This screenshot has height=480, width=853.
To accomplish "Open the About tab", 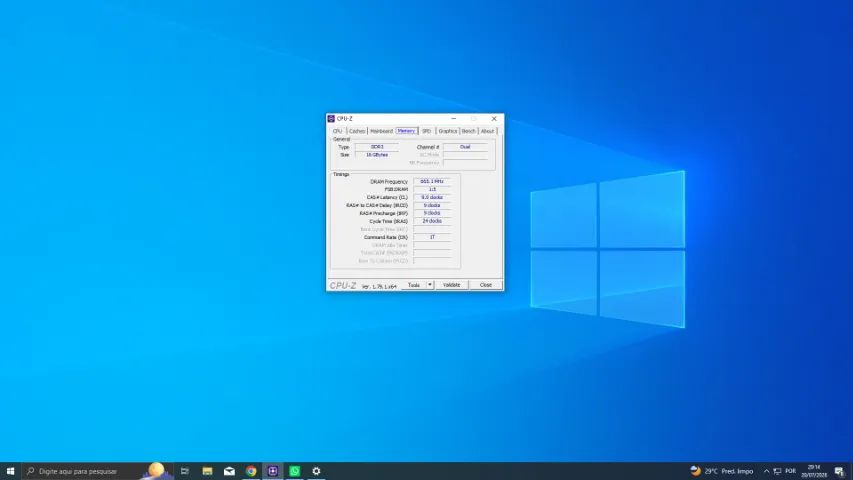I will [487, 131].
